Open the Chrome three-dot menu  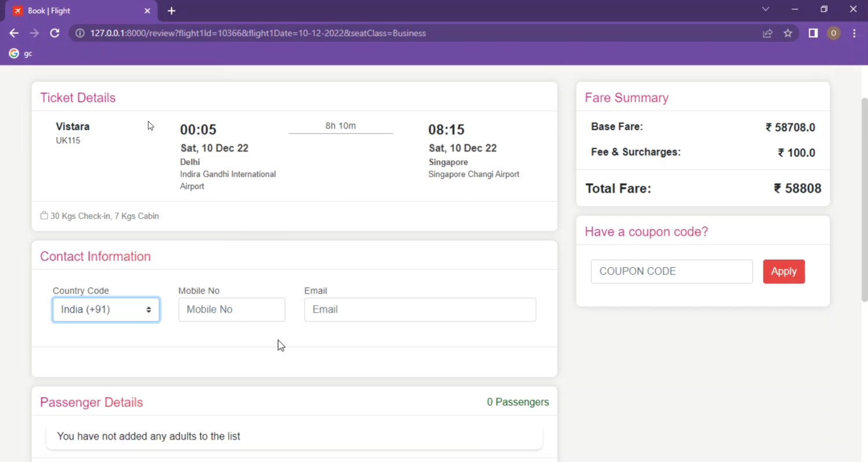854,33
